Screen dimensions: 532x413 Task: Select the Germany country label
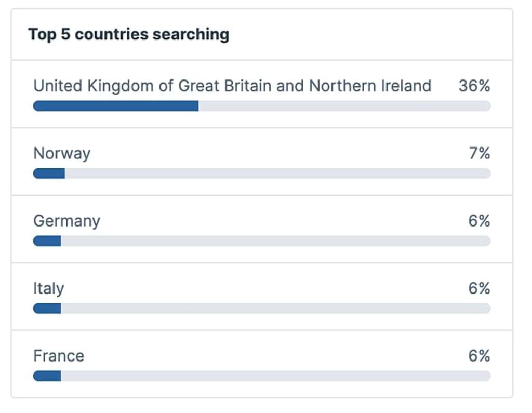[66, 221]
